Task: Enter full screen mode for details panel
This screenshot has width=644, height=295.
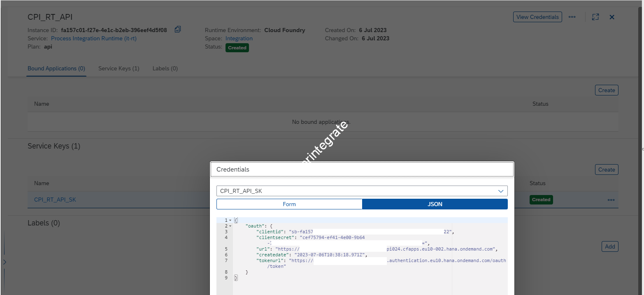Action: pyautogui.click(x=595, y=17)
